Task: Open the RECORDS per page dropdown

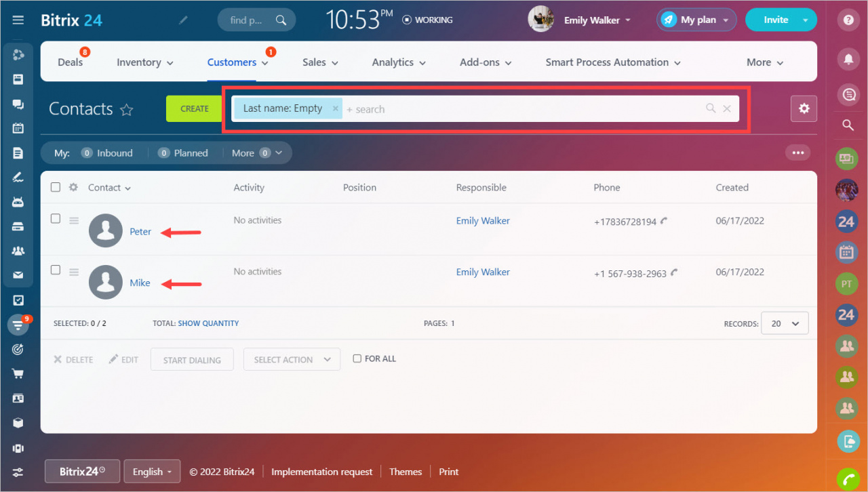Action: click(x=785, y=323)
